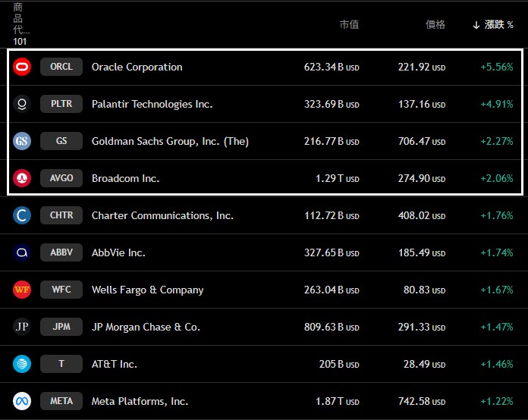Click the JP Morgan logo icon
528x420 pixels.
(22, 327)
